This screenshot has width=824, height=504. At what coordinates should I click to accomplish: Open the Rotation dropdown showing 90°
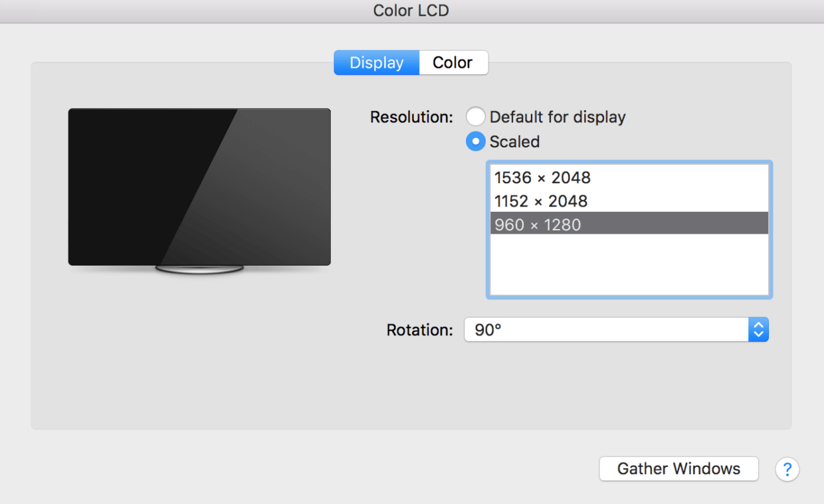[606, 329]
